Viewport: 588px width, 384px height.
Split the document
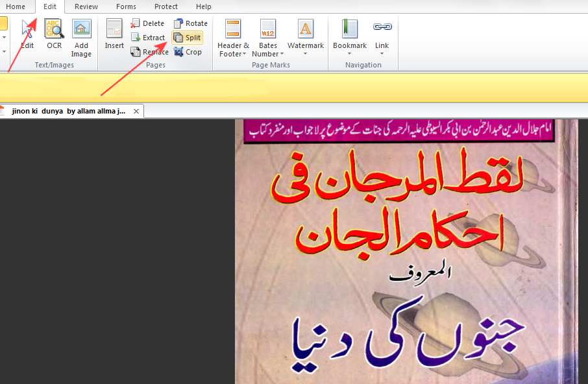point(187,38)
